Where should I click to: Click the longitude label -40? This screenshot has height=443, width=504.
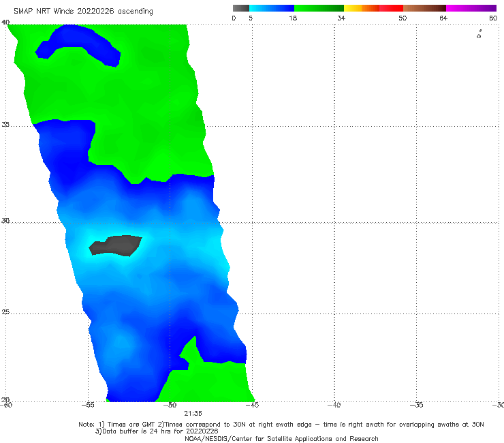(334, 405)
